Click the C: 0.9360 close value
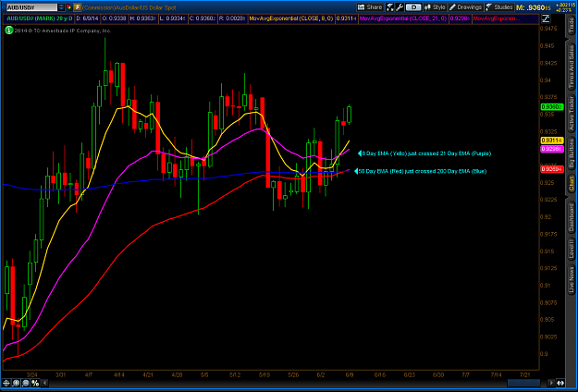 (x=203, y=18)
